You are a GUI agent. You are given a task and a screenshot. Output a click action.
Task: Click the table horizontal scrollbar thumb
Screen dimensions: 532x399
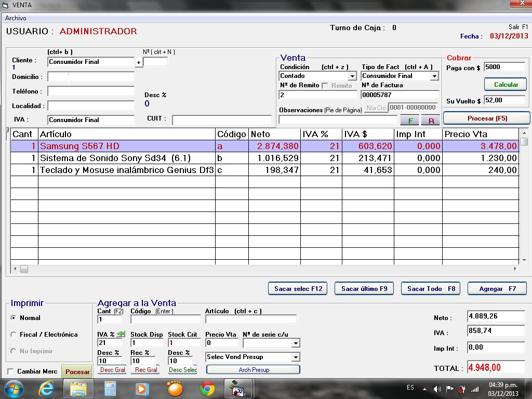24,269
